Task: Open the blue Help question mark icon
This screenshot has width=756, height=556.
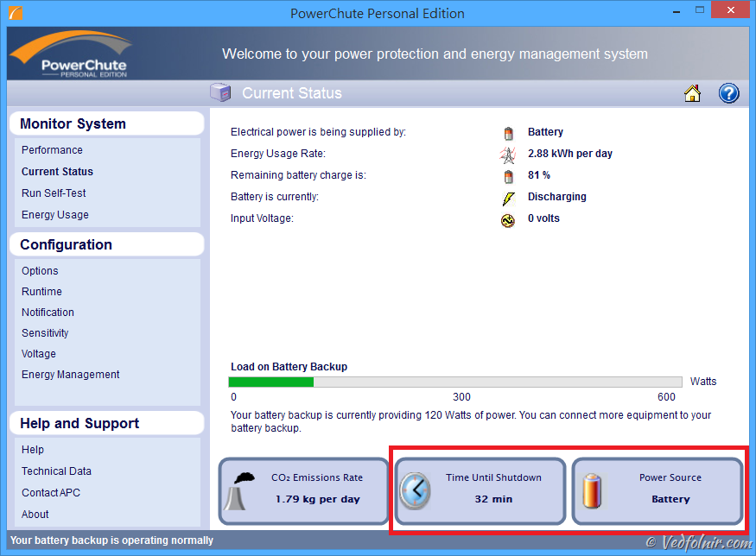Action: click(728, 93)
